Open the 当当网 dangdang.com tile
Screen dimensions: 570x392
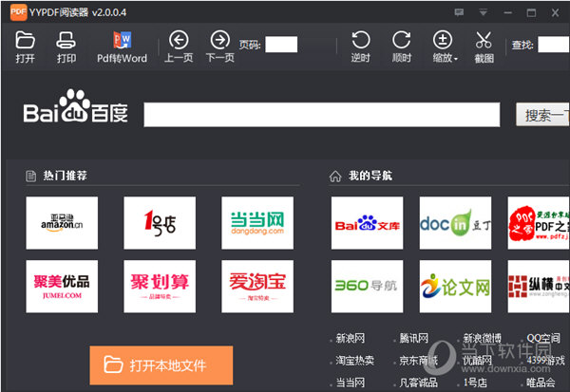tap(257, 223)
